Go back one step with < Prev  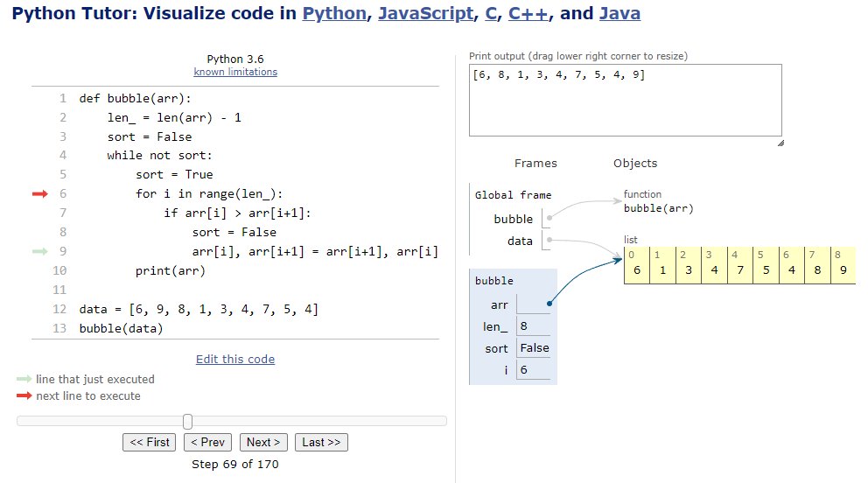[x=207, y=442]
